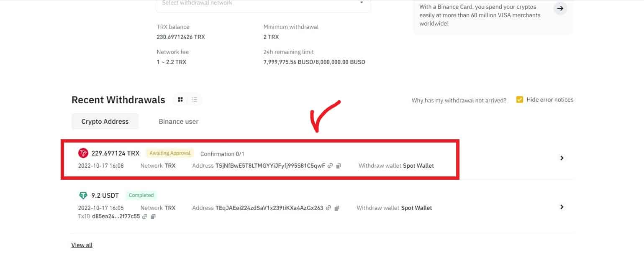Click the Network fee value 1 ~ 2.2 TRX
The width and height of the screenshot is (644, 278).
pos(172,62)
